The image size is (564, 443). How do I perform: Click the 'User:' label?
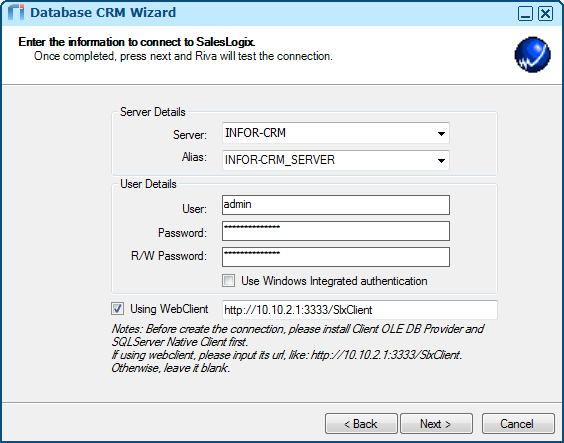(195, 209)
